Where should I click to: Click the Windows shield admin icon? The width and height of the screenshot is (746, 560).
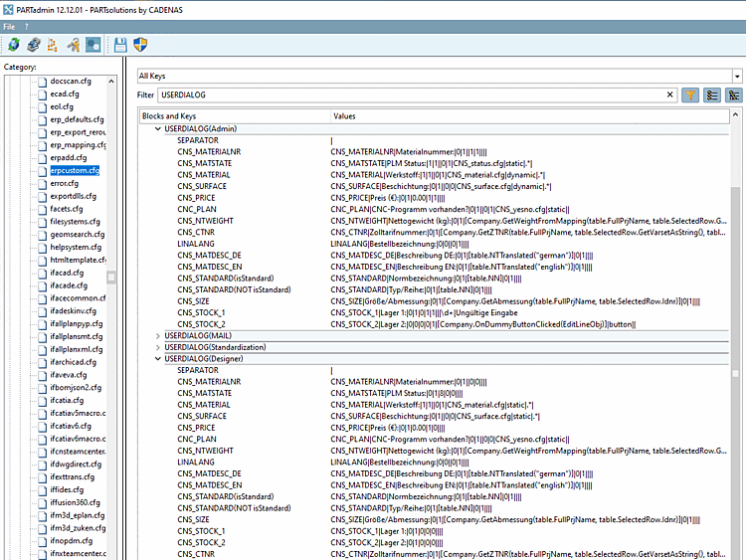(x=140, y=45)
